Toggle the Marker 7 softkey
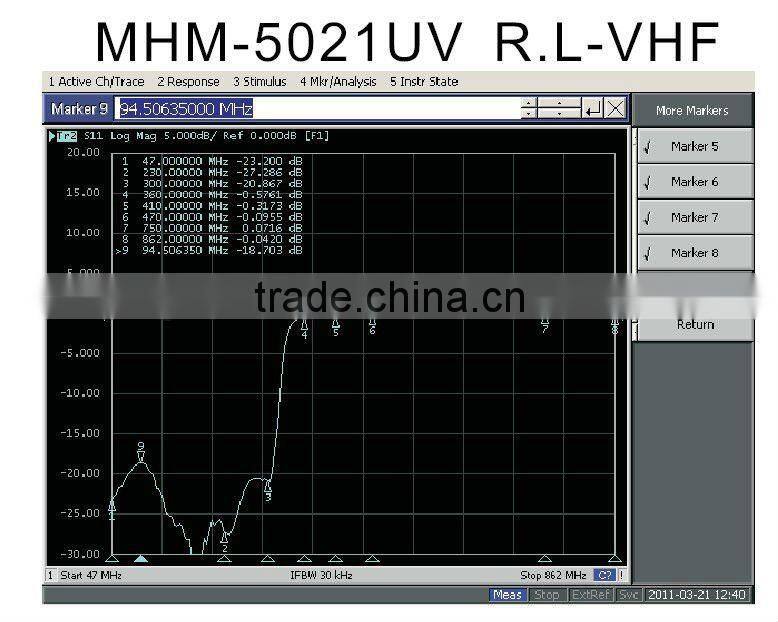 point(695,217)
